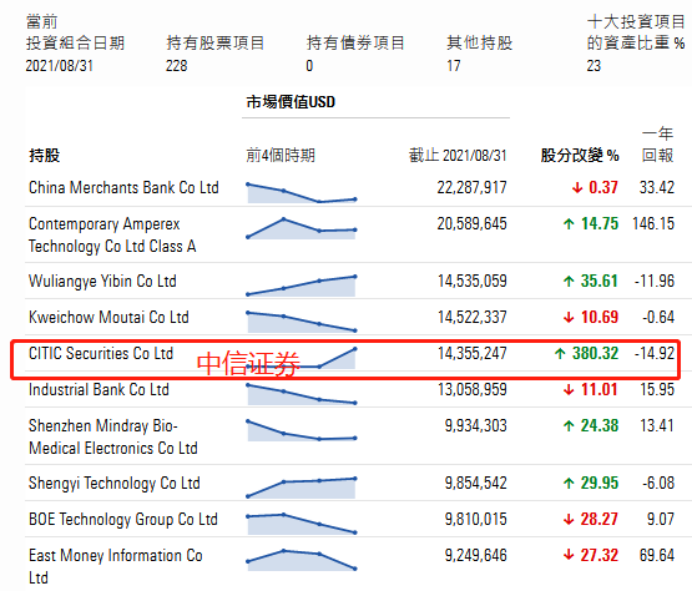
Task: Click the 前4個時期 column header
Action: tap(281, 156)
